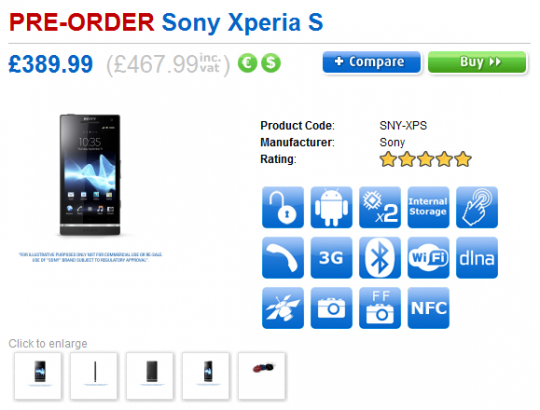Select the WiFi feature icon

pyautogui.click(x=428, y=257)
